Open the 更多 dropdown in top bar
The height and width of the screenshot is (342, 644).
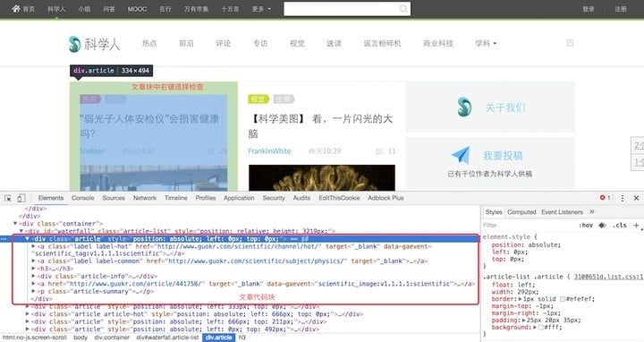(261, 9)
